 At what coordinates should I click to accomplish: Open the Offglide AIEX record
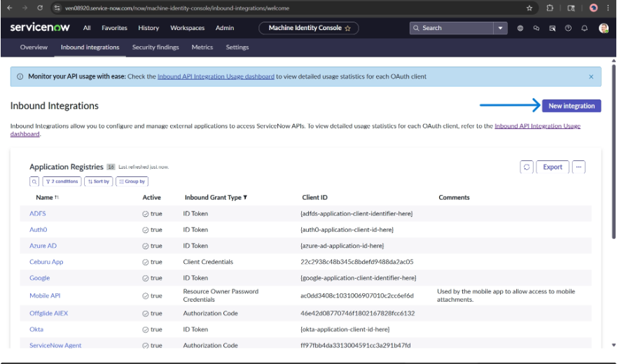point(48,314)
